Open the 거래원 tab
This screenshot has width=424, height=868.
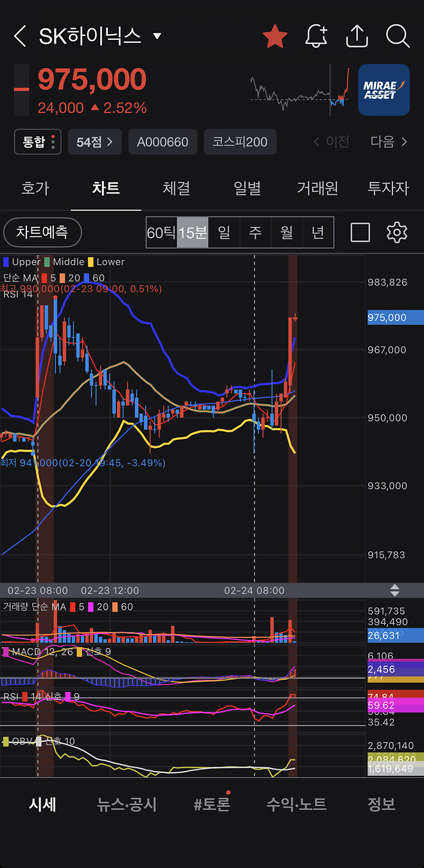point(317,188)
